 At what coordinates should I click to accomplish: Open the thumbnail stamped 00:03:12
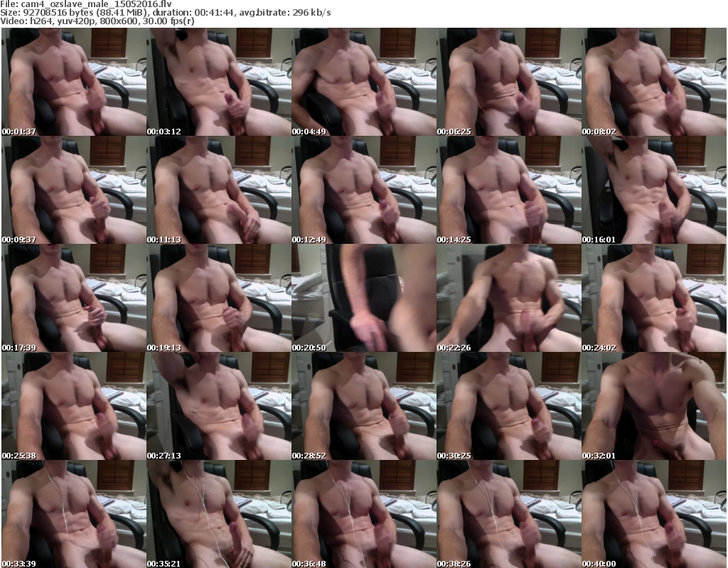pyautogui.click(x=219, y=82)
